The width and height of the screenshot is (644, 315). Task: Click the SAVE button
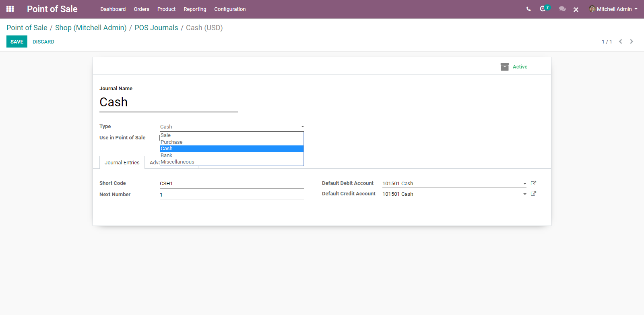pyautogui.click(x=17, y=41)
